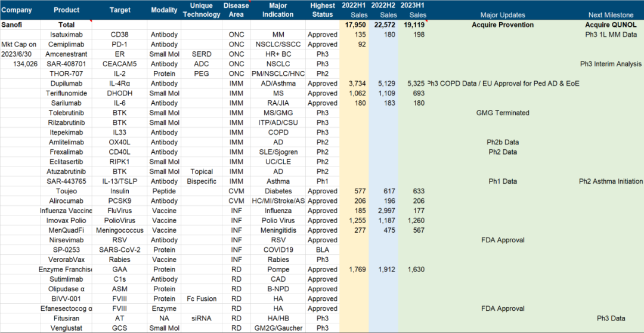Select the Meningococcus target cell
644x333 pixels.
pyautogui.click(x=120, y=230)
